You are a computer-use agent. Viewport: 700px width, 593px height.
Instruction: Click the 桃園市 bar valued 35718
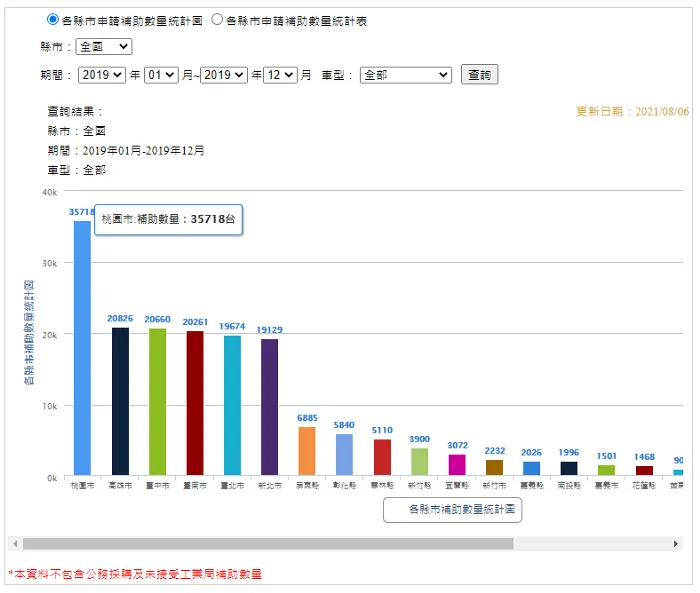click(x=82, y=348)
